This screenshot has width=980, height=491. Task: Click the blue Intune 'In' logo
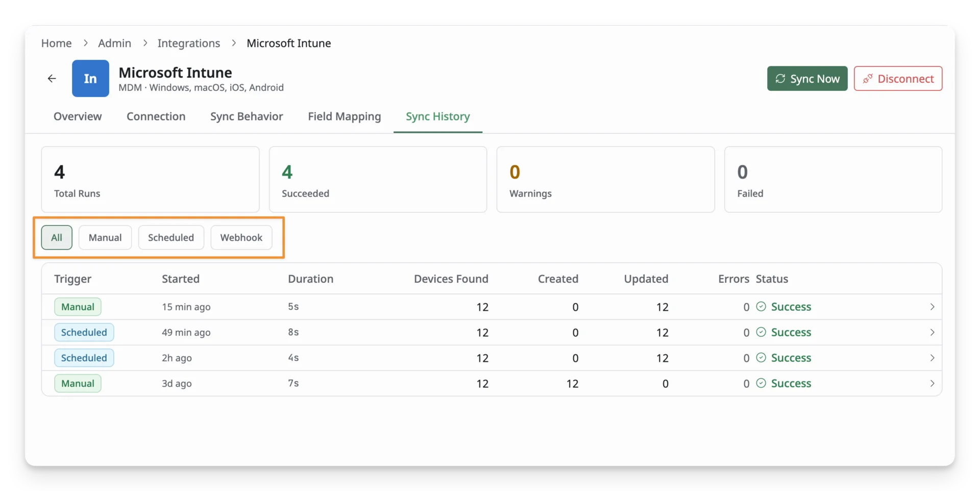90,79
